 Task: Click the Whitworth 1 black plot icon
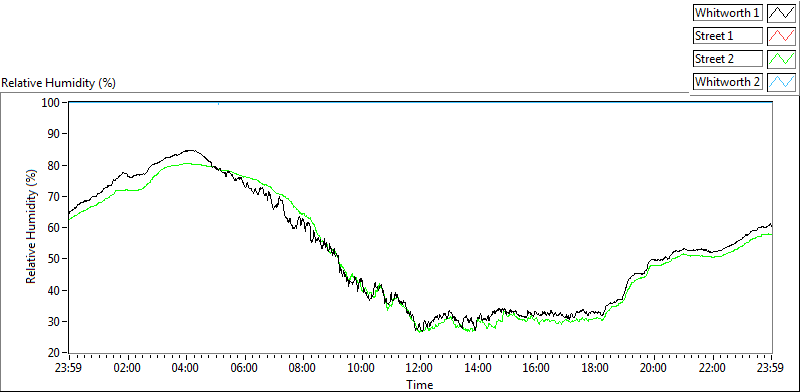pos(781,13)
